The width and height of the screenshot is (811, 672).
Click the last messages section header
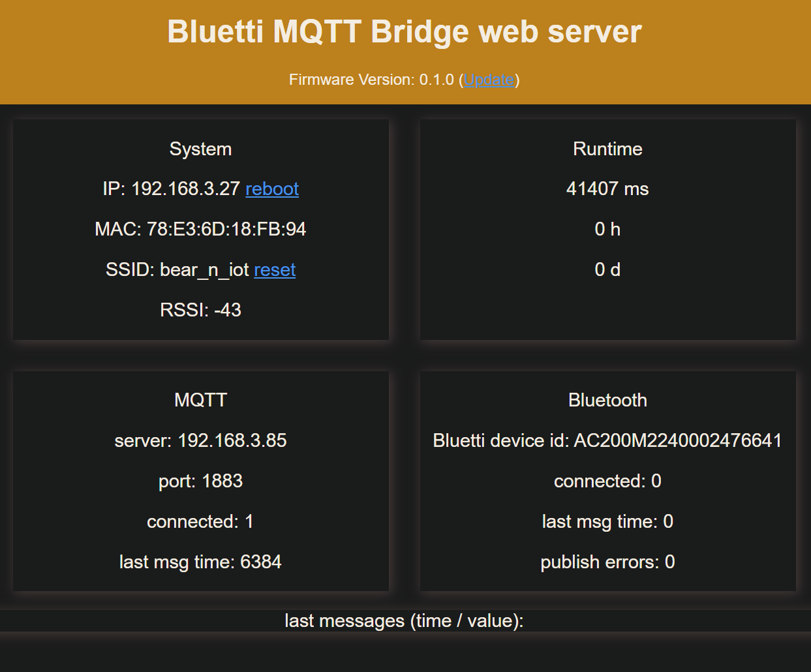[405, 620]
